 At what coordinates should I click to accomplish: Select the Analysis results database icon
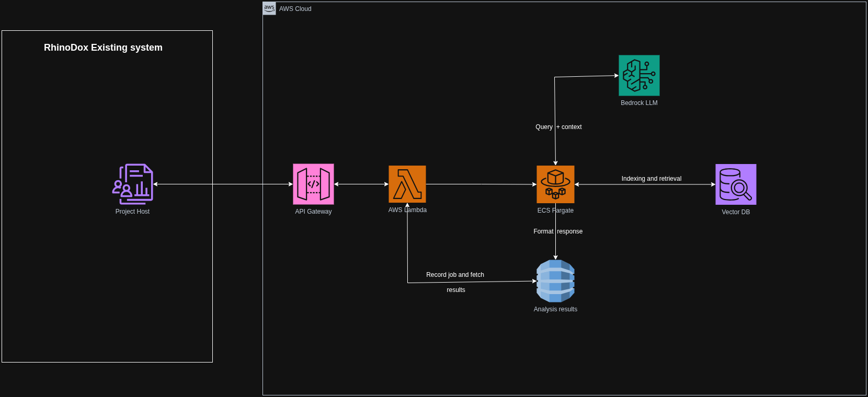point(555,281)
